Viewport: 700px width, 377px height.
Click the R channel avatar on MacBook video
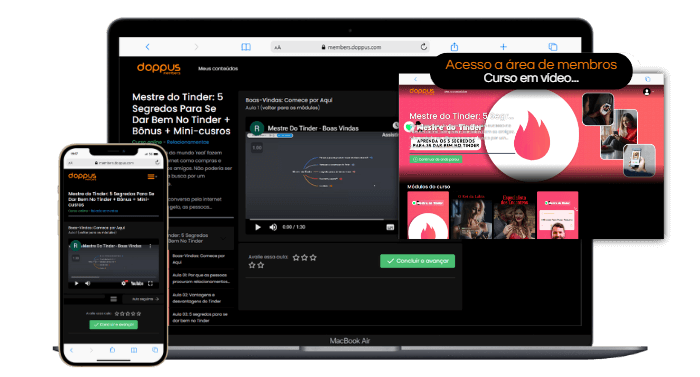click(256, 128)
